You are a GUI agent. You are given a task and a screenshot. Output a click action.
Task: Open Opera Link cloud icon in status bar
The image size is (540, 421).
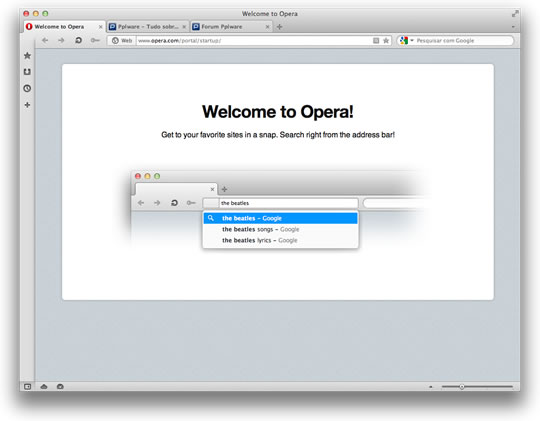click(x=44, y=387)
